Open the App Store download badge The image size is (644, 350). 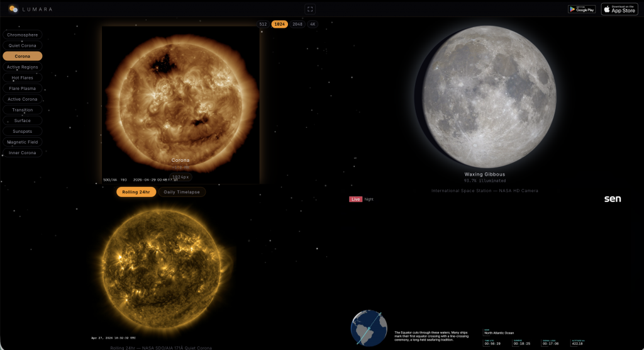[x=619, y=9]
